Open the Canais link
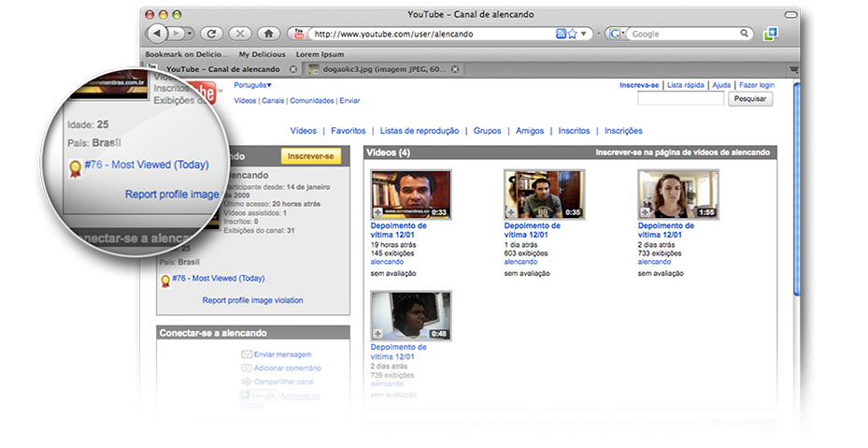The image size is (868, 448). point(273,101)
